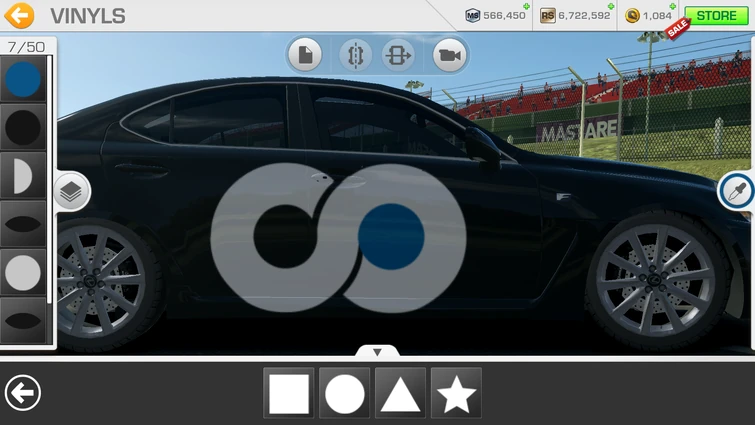Screen dimensions: 755x425
Task: Open the eyedropper color picker
Action: [x=737, y=192]
